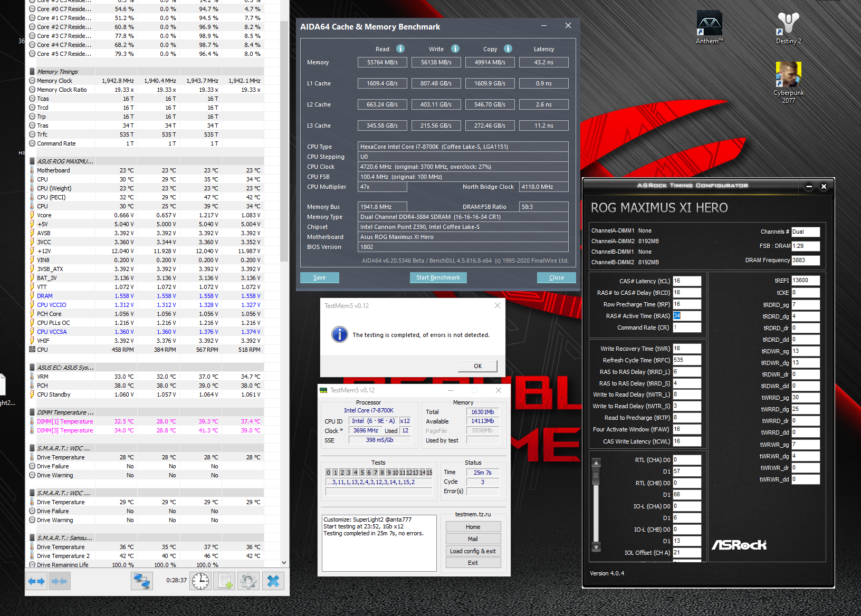Click the HWiNFO scrollbar down arrow
This screenshot has width=861, height=616.
coord(284,563)
